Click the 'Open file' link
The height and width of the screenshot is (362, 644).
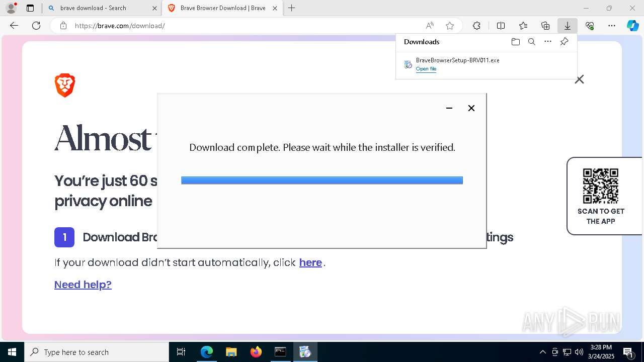pos(426,69)
